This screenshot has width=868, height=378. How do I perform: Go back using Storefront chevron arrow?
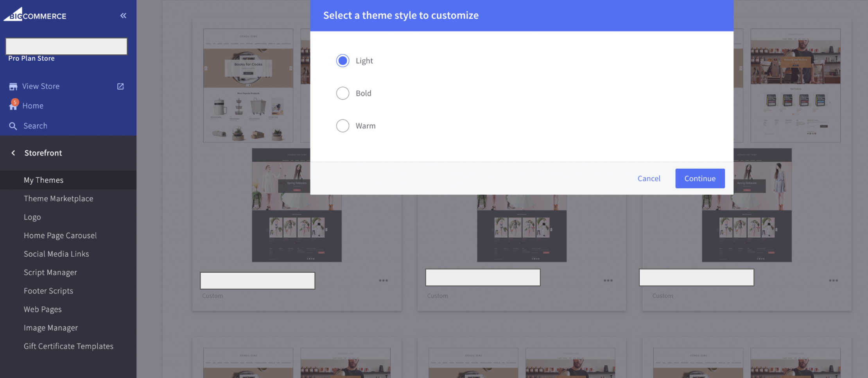(x=13, y=153)
